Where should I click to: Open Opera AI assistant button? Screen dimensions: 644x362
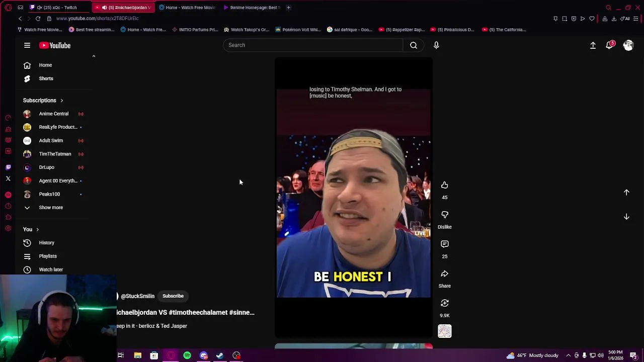point(625,19)
